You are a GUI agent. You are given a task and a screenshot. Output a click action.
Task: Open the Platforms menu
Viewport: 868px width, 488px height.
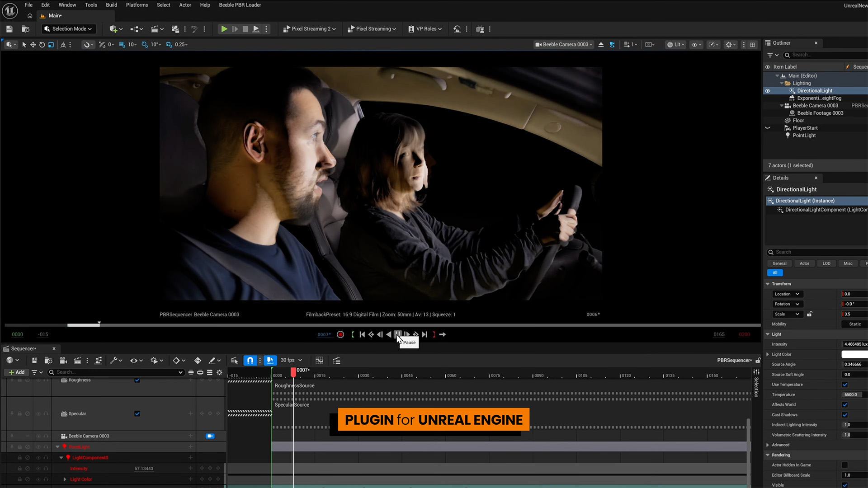(x=137, y=5)
